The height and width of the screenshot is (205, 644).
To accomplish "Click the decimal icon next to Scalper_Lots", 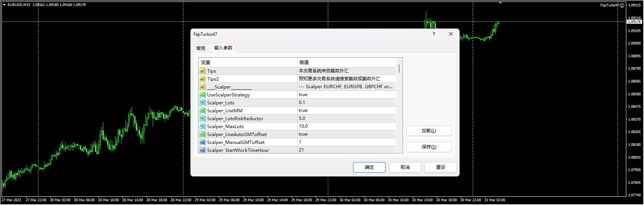I will point(203,103).
